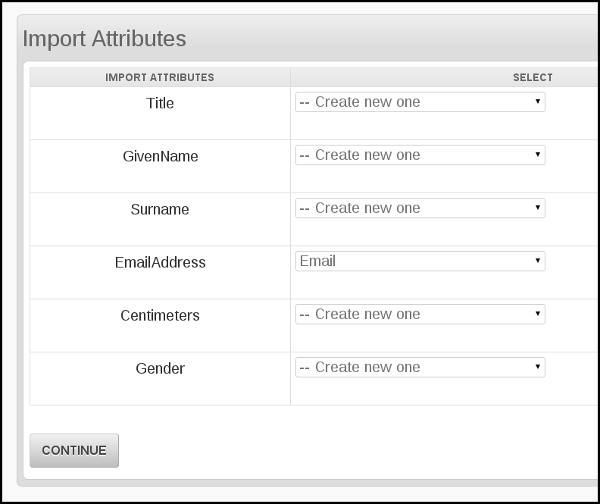Click the Surname attribute label
This screenshot has height=504, width=600.
point(160,209)
